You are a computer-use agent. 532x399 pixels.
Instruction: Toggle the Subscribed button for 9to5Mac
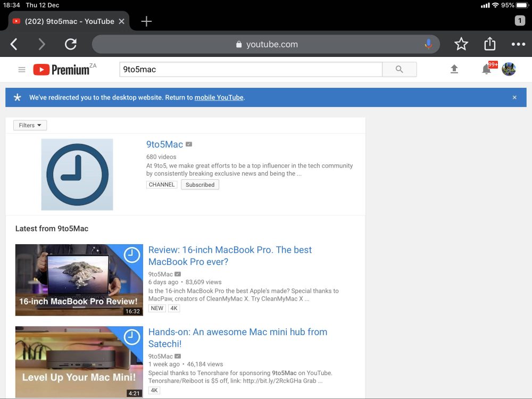point(200,185)
